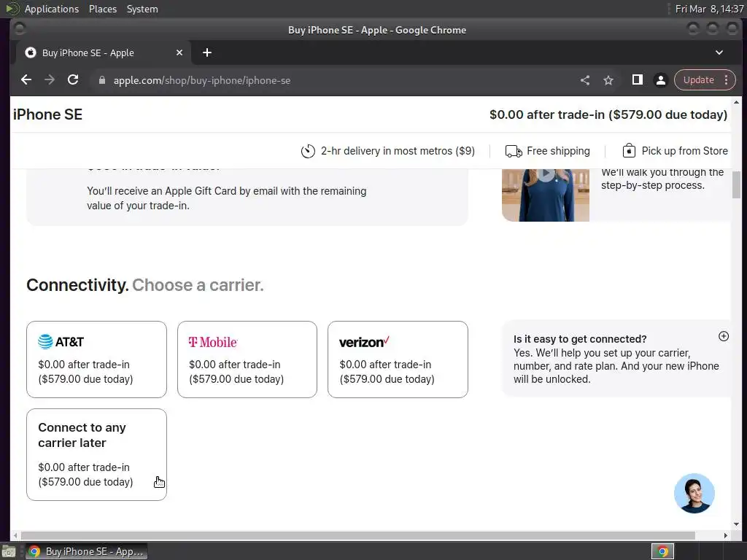This screenshot has width=747, height=560.
Task: Click the address bar URL
Action: (x=202, y=80)
